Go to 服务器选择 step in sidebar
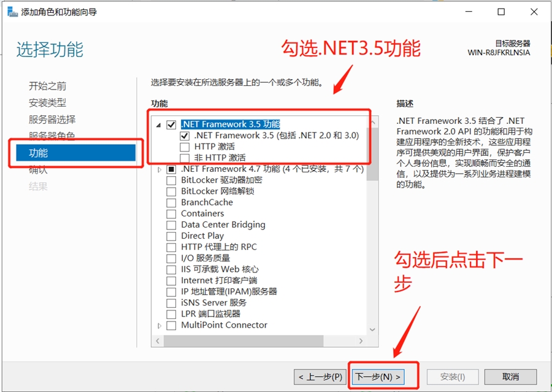This screenshot has height=392, width=552. click(x=52, y=120)
